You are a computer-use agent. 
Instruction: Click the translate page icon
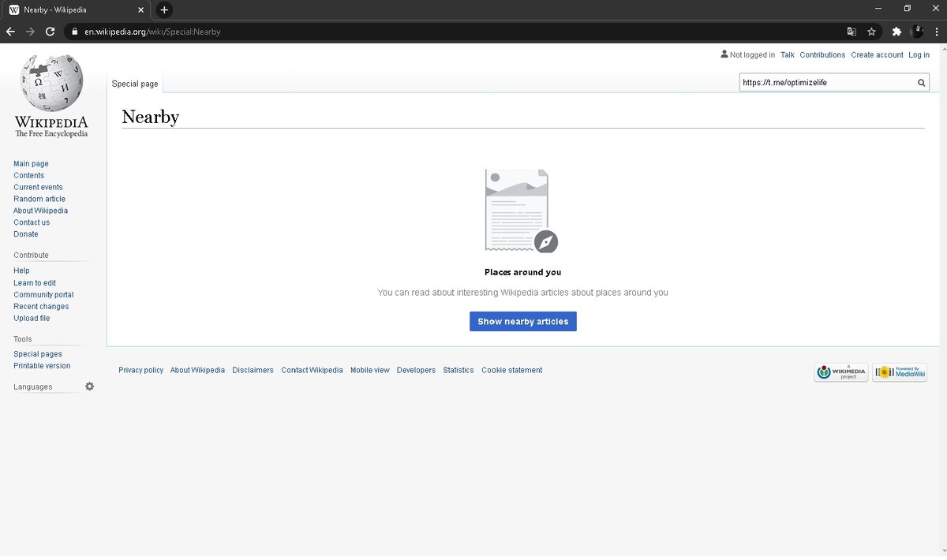pyautogui.click(x=852, y=32)
